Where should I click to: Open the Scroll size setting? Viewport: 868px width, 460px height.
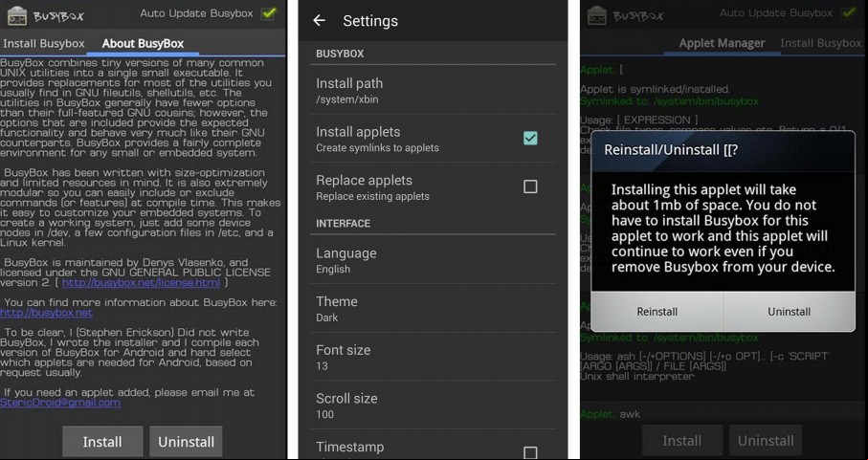pos(433,405)
